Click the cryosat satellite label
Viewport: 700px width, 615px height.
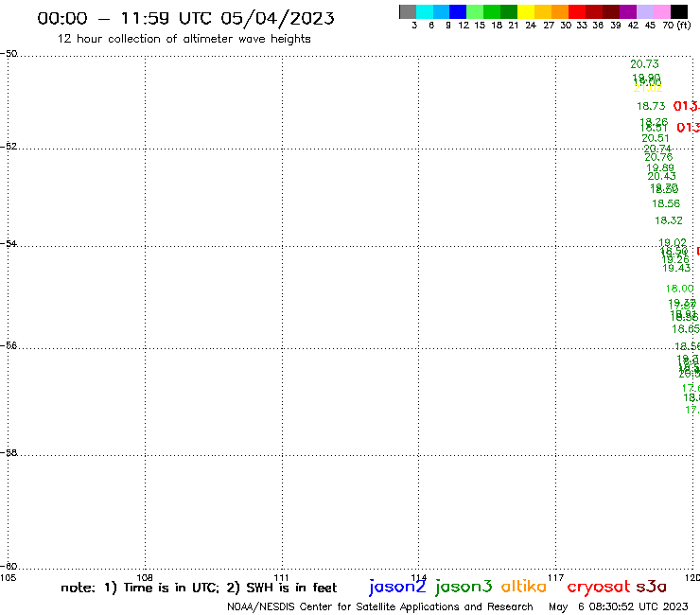pyautogui.click(x=599, y=587)
